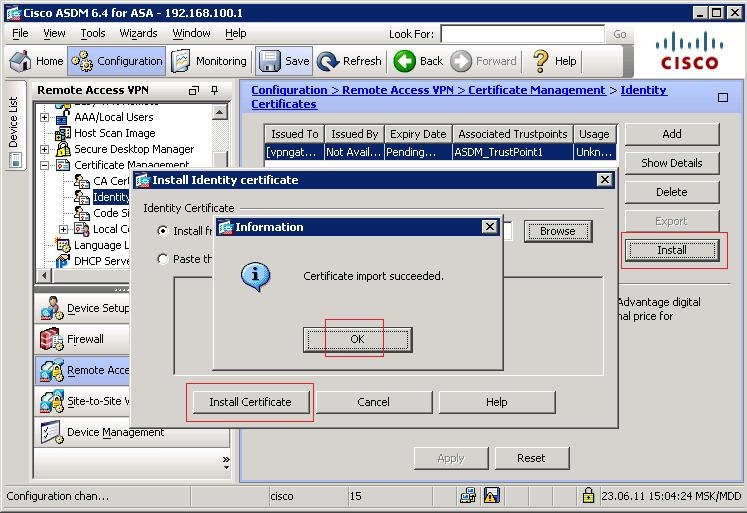
Task: Select Secure Desktop Manager item
Action: tap(134, 149)
